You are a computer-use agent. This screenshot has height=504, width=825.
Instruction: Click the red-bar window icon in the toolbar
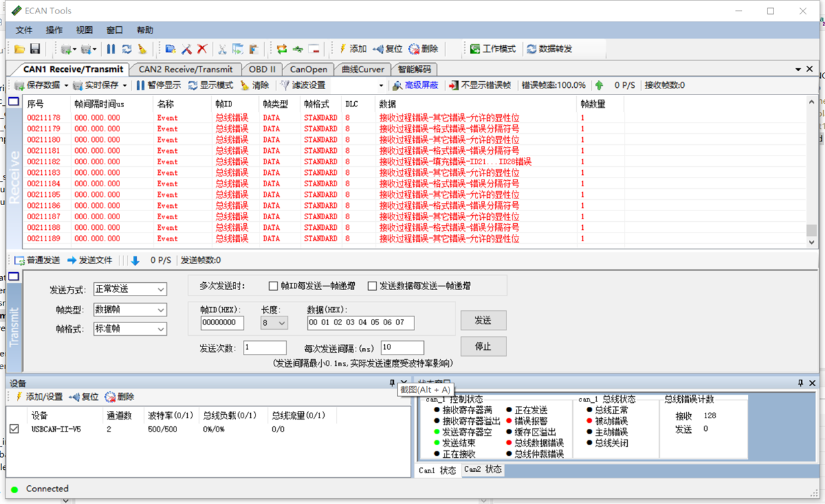coord(314,49)
